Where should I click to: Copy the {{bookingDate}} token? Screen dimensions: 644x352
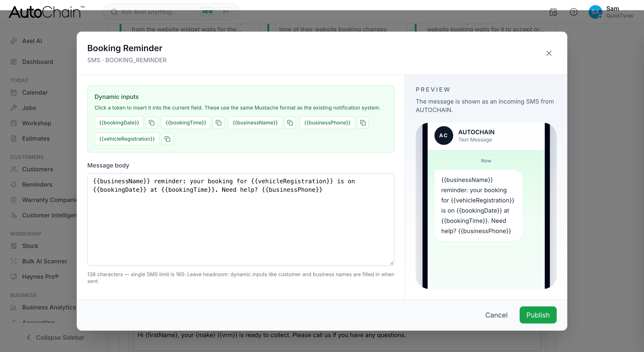[x=151, y=123]
